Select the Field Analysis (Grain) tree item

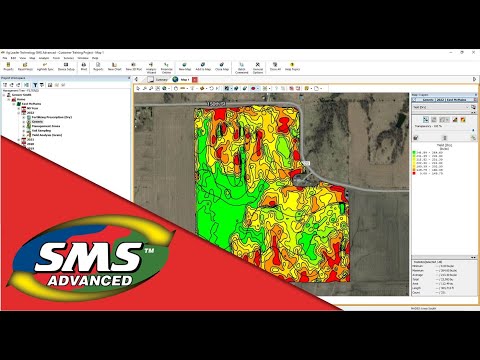[47, 135]
